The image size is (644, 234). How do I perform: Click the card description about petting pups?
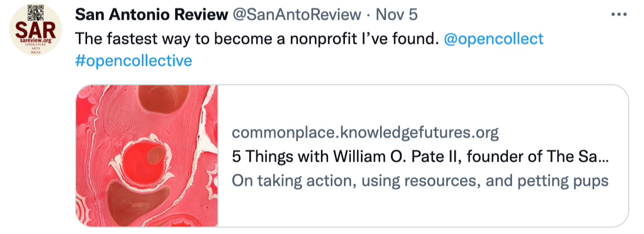[420, 180]
